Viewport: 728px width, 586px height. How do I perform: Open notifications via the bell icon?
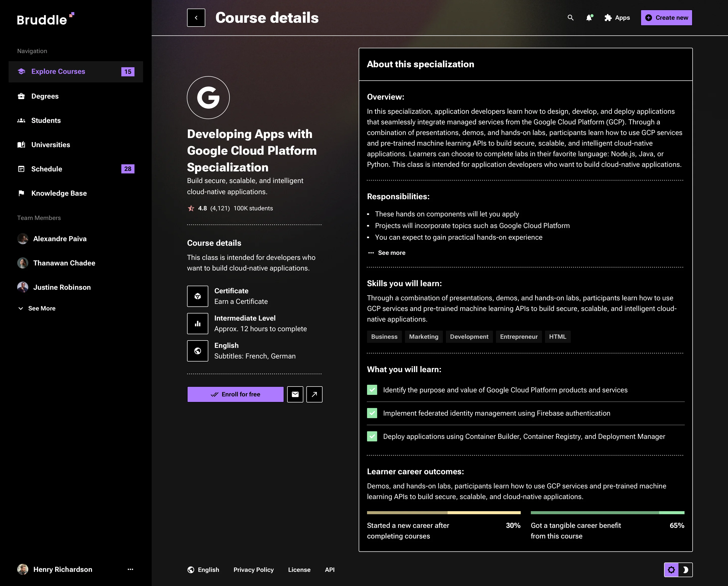[x=589, y=17]
